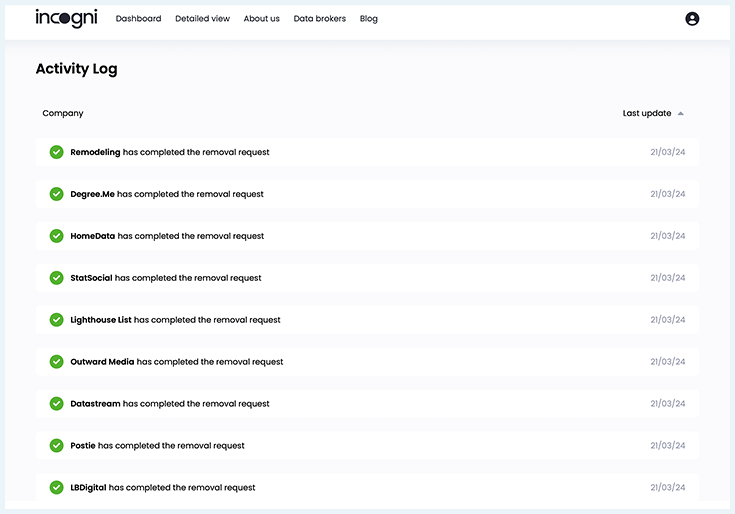Screen dimensions: 735x514
Task: Click the 21/03/24 date in LBDigital row
Action: point(668,488)
